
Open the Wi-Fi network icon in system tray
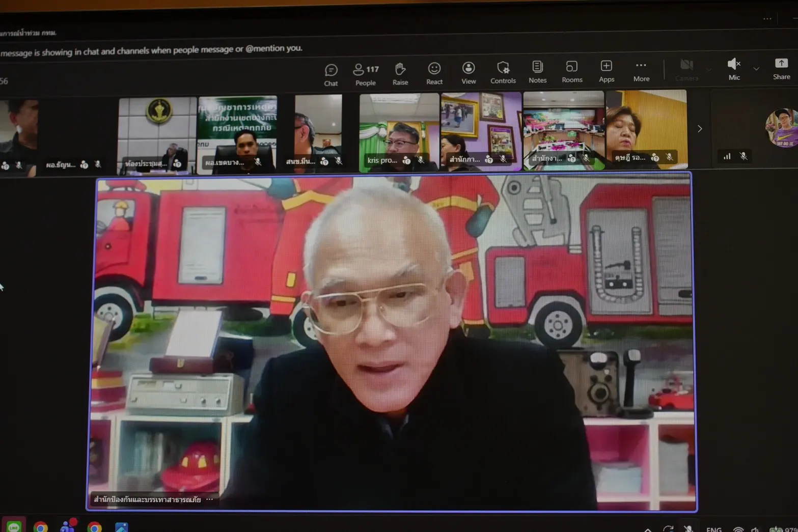(738, 529)
